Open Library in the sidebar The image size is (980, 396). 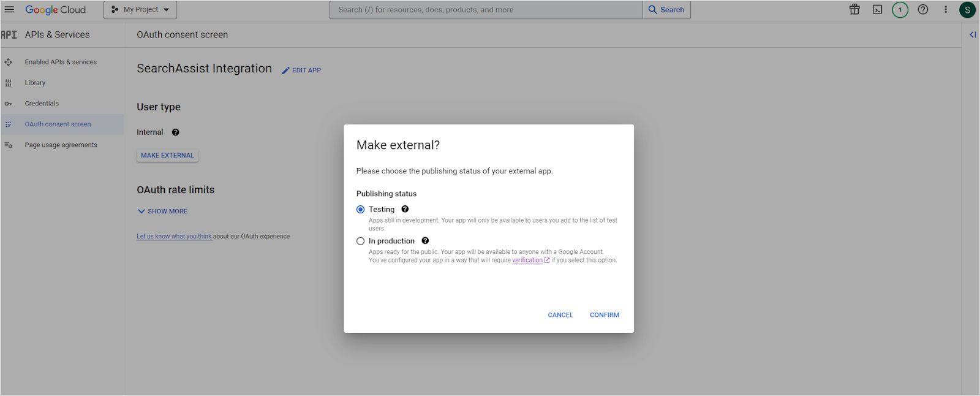(x=35, y=83)
